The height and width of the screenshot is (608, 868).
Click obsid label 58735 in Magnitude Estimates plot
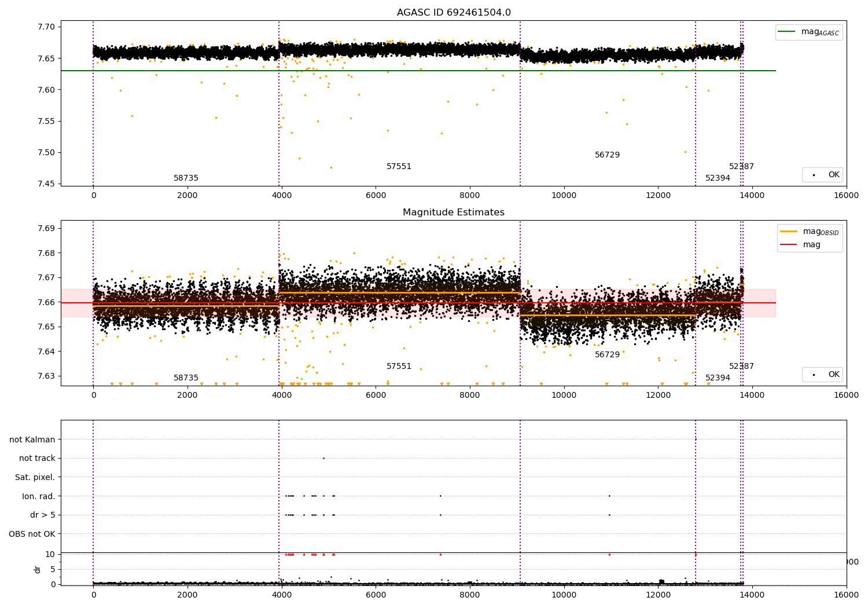pos(186,378)
